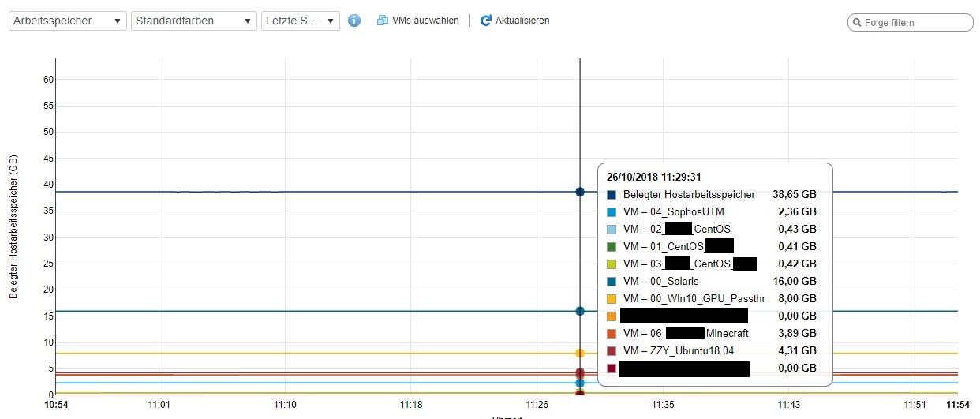This screenshot has width=980, height=419.
Task: Click the tooltip timestamp 26/10/2018 11:29:31
Action: click(654, 178)
